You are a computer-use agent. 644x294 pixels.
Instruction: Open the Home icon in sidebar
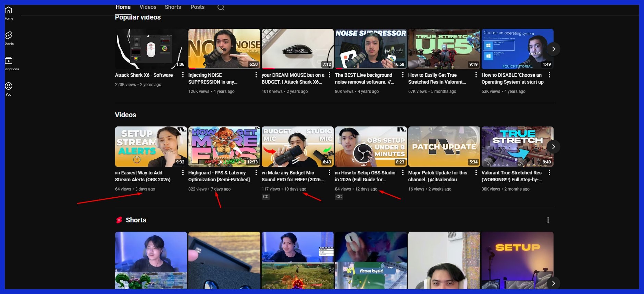coord(9,10)
